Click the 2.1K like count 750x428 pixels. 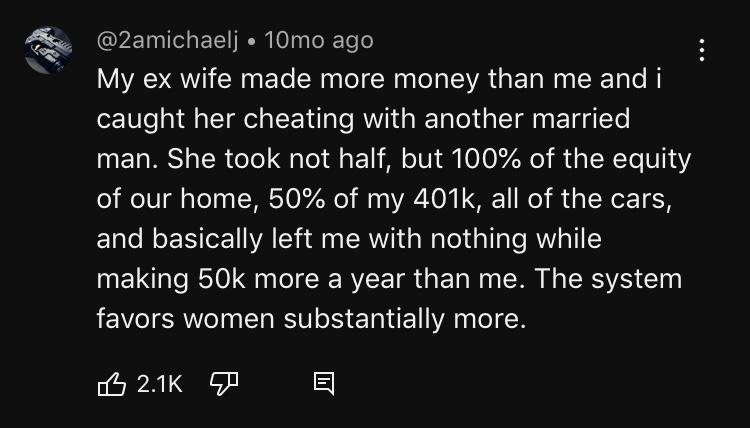point(160,381)
